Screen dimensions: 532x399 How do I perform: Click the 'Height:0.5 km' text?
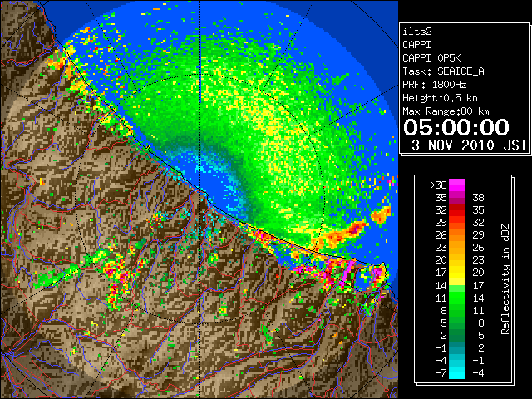[x=440, y=98]
